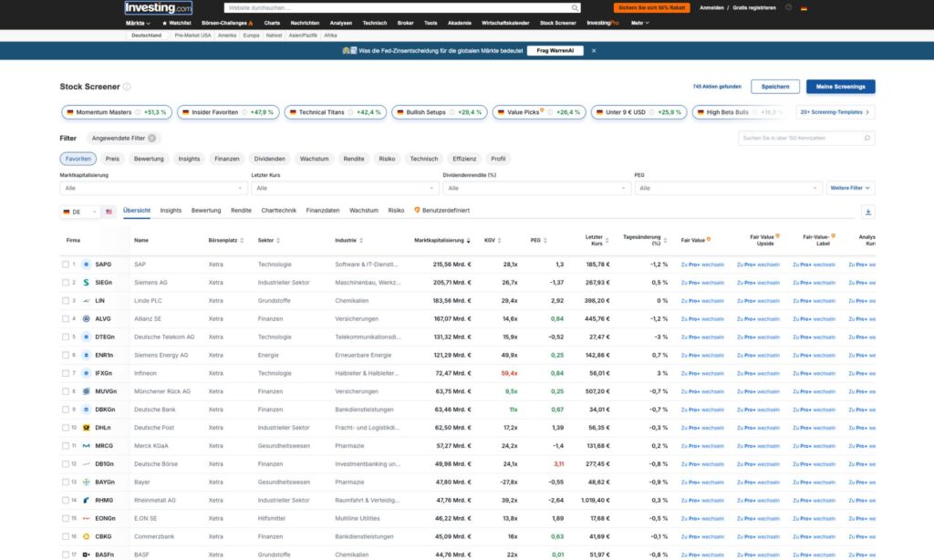Select the Momentum Masters template
This screenshot has height=560, width=934.
(x=116, y=112)
